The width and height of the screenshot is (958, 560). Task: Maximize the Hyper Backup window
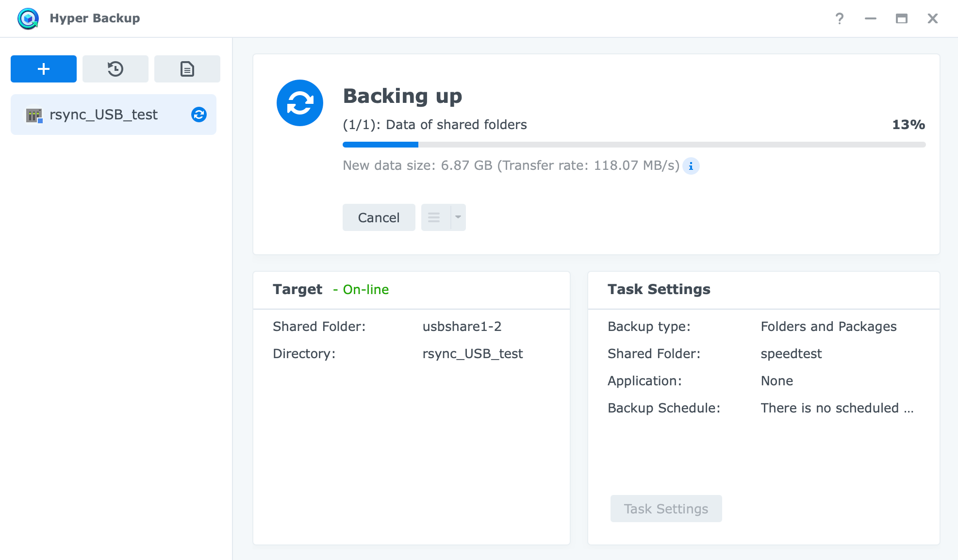pos(902,18)
